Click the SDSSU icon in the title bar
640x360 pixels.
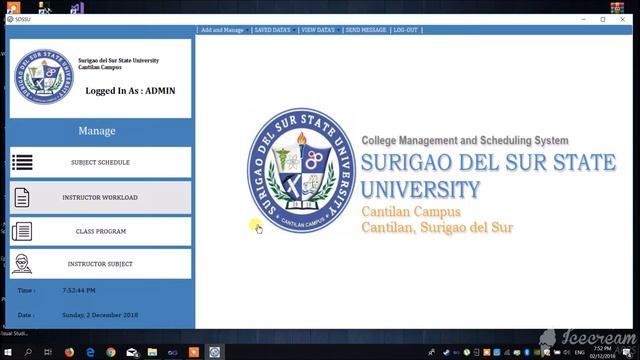point(10,19)
